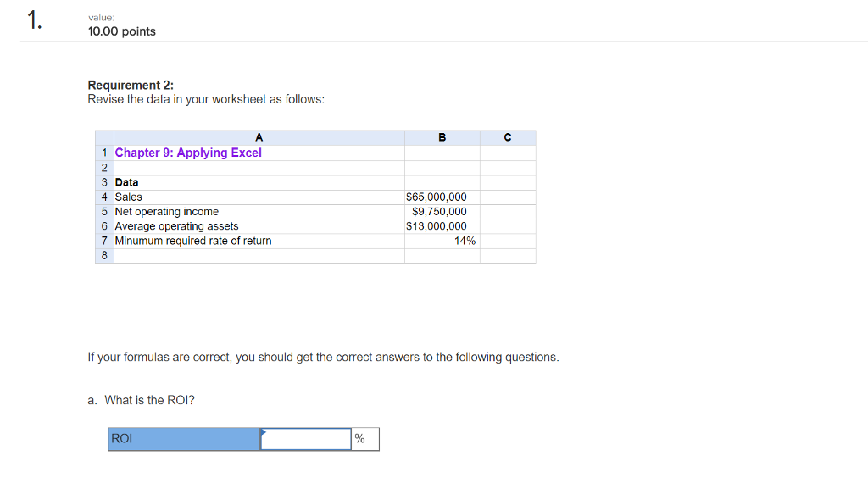Click the 'Requirement 2:' heading

pos(131,86)
